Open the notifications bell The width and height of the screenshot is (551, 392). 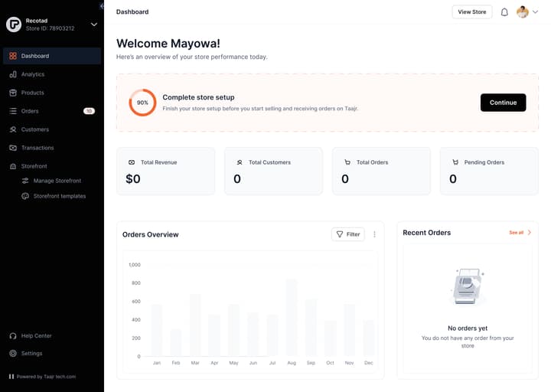504,12
